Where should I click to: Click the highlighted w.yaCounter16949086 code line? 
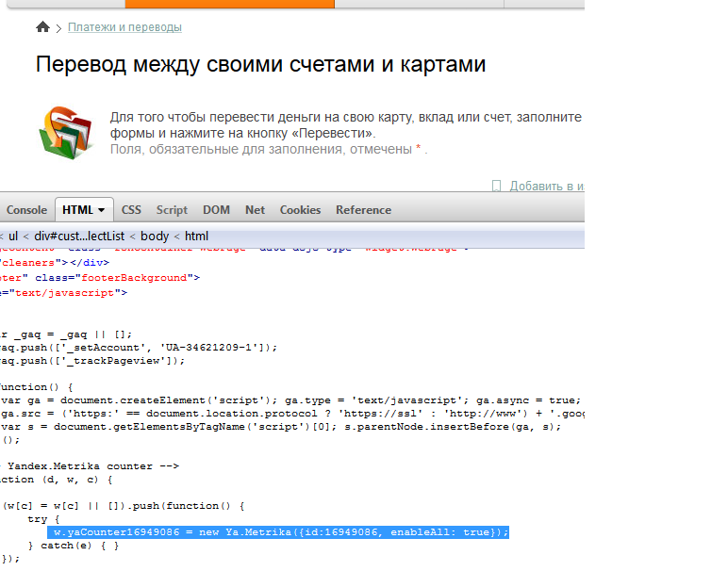[x=278, y=532]
